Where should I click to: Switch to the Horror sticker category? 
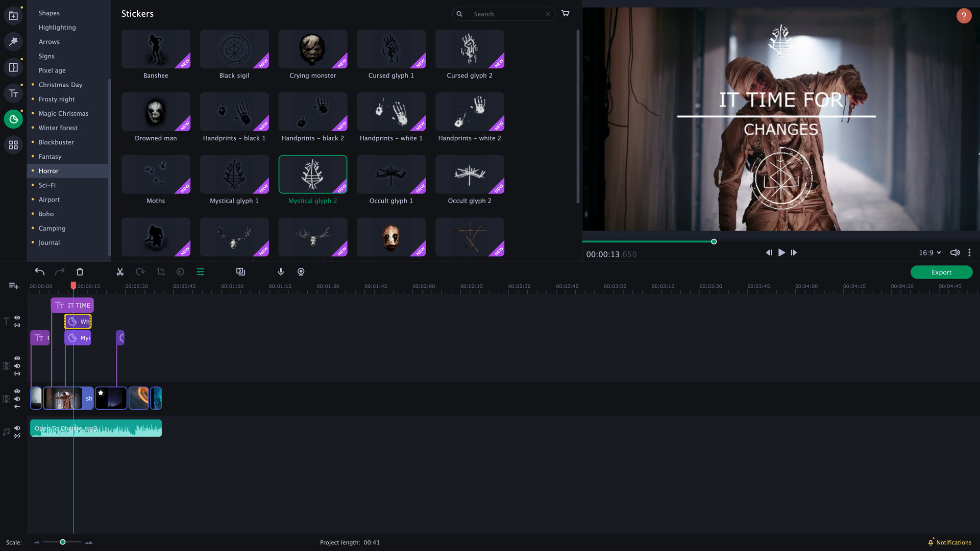48,171
